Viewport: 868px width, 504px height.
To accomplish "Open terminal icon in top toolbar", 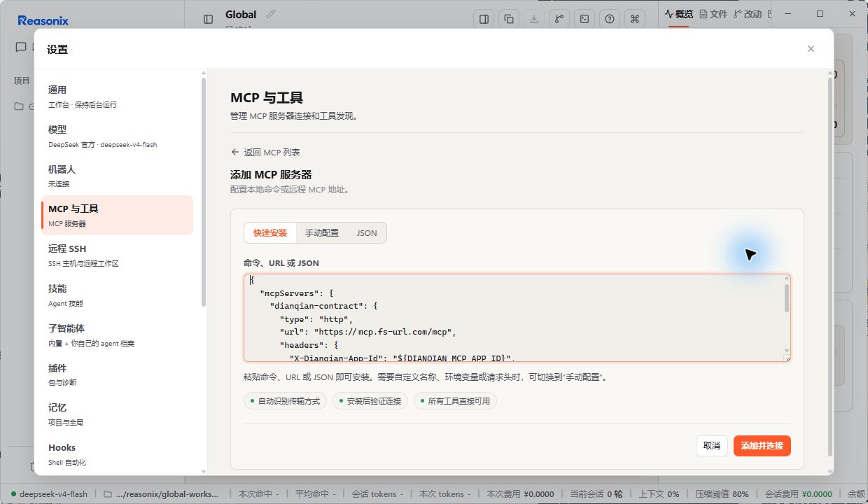I will [584, 20].
